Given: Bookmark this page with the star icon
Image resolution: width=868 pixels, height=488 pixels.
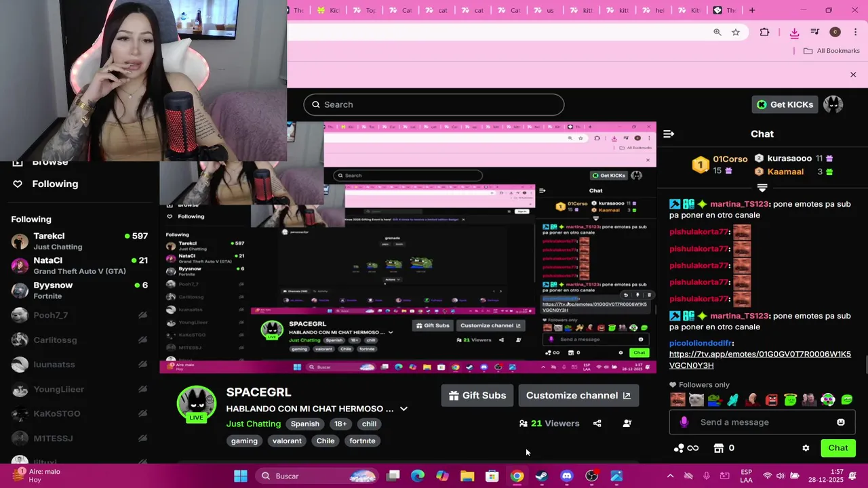Looking at the screenshot, I should (x=736, y=33).
